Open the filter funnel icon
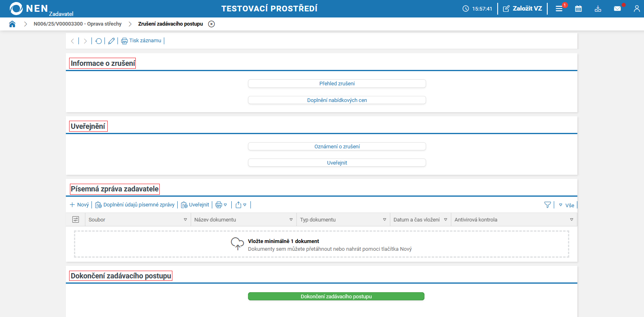Screen dimensions: 644x317 [x=548, y=205]
